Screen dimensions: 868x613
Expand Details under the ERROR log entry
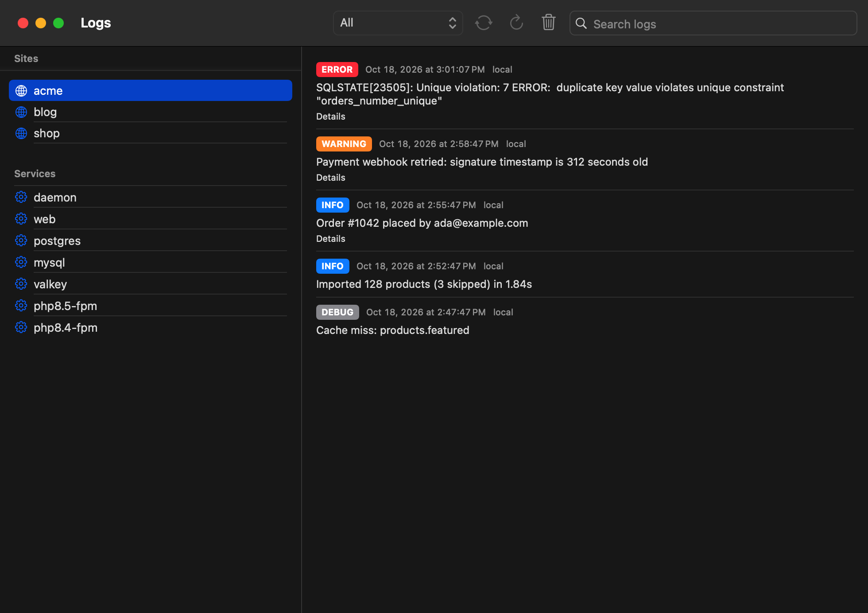point(330,116)
